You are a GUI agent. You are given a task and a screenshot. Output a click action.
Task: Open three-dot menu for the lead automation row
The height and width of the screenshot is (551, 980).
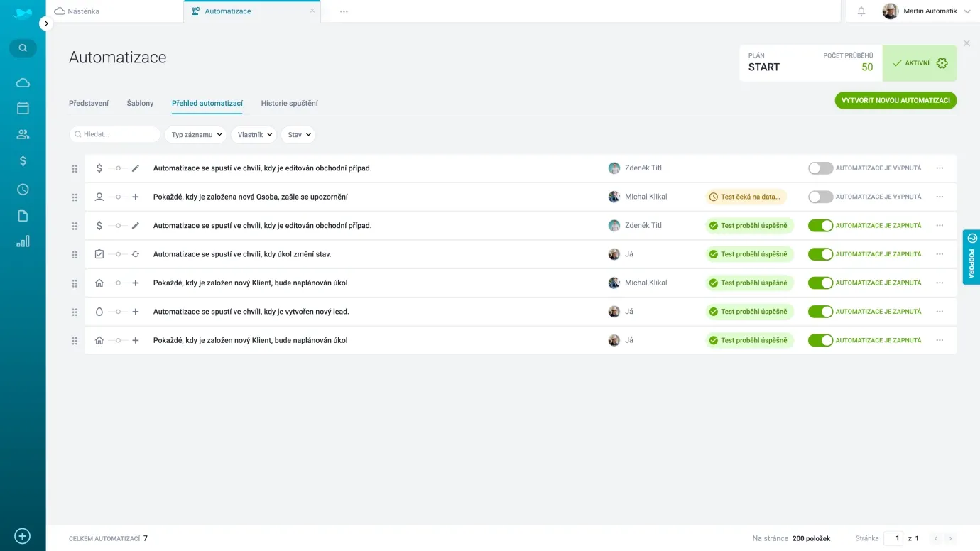pyautogui.click(x=940, y=312)
